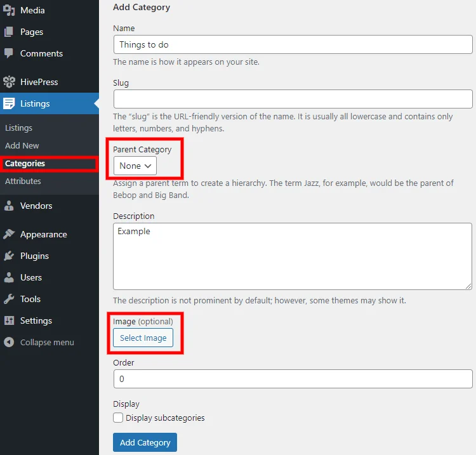Click the Appearance paintbrush icon

[9, 234]
